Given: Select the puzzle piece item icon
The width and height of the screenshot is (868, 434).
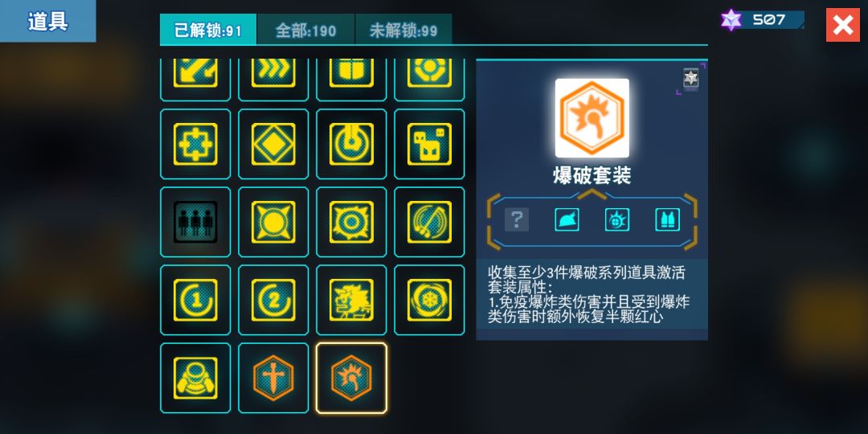Looking at the screenshot, I should coord(195,144).
